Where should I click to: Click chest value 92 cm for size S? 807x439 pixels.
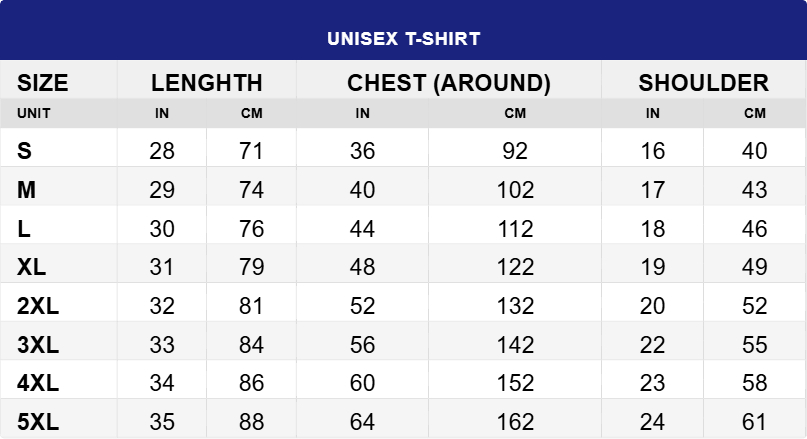(x=515, y=151)
